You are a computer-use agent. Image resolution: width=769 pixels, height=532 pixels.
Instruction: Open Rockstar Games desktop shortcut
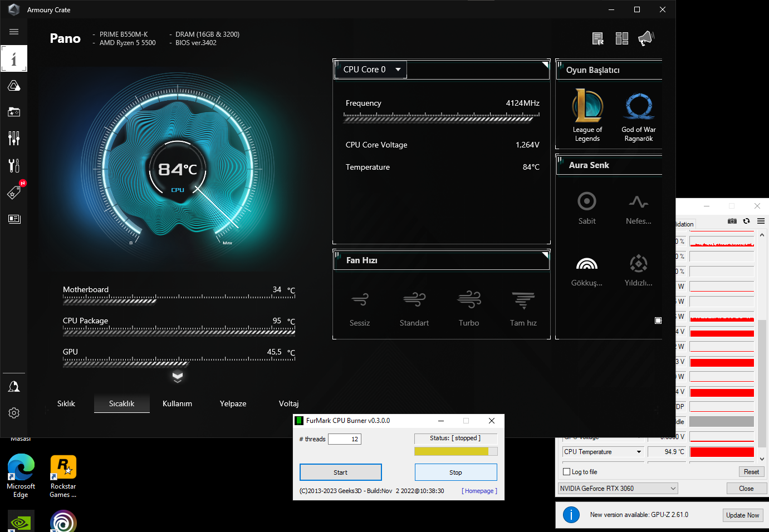(63, 476)
